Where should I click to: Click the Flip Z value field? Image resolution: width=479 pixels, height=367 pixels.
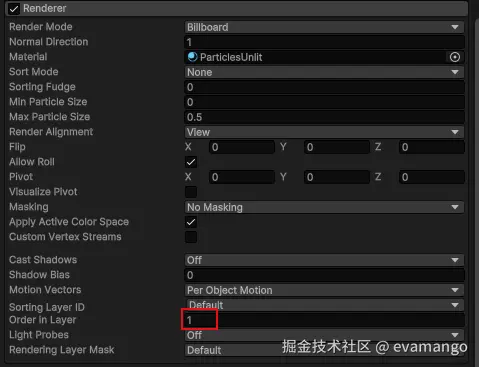431,147
